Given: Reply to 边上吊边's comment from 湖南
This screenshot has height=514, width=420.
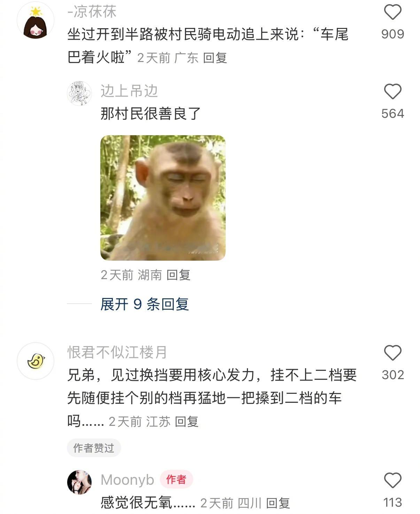Looking at the screenshot, I should 178,275.
